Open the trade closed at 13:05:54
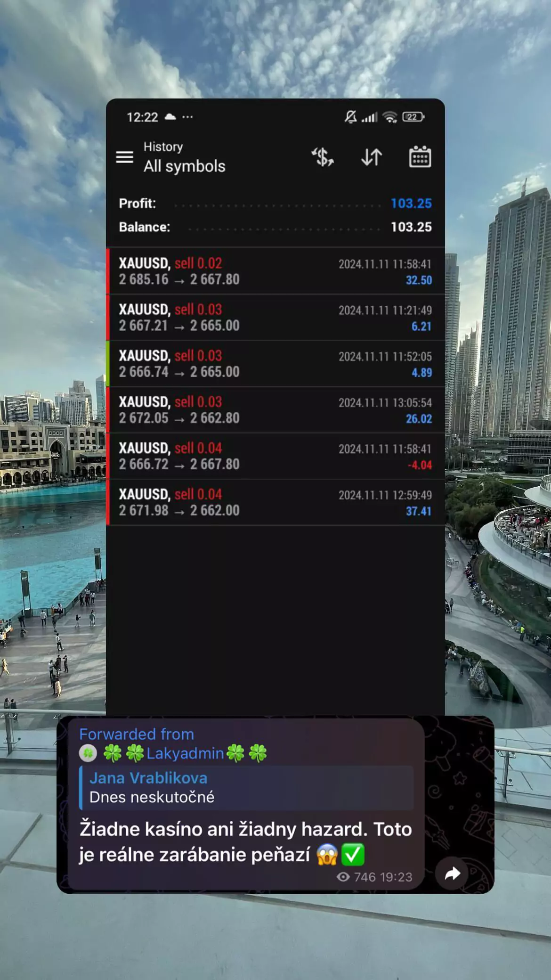The image size is (551, 980). coord(276,410)
